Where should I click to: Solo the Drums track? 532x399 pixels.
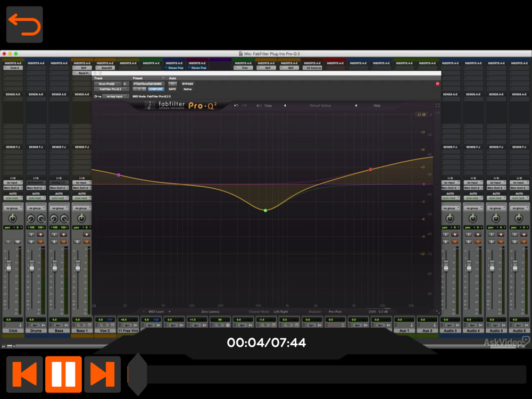(x=31, y=242)
